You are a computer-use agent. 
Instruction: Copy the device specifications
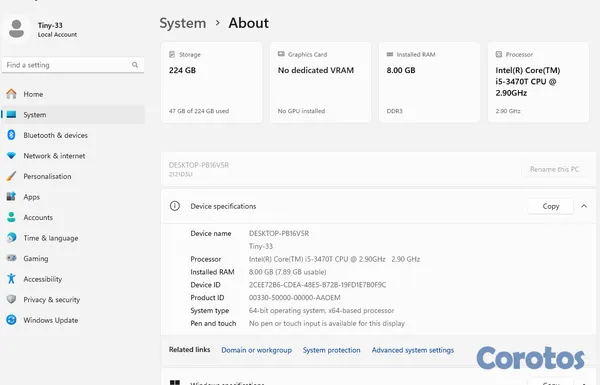pyautogui.click(x=551, y=206)
